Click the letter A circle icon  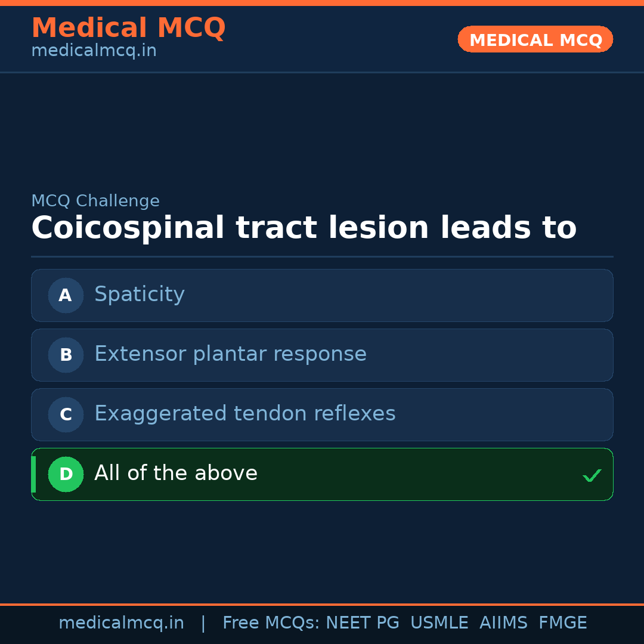(x=66, y=295)
